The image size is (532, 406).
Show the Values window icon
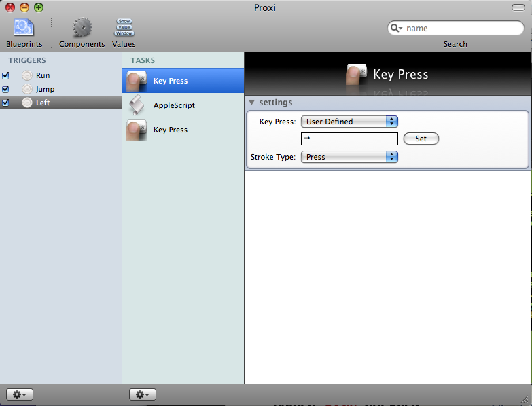124,27
